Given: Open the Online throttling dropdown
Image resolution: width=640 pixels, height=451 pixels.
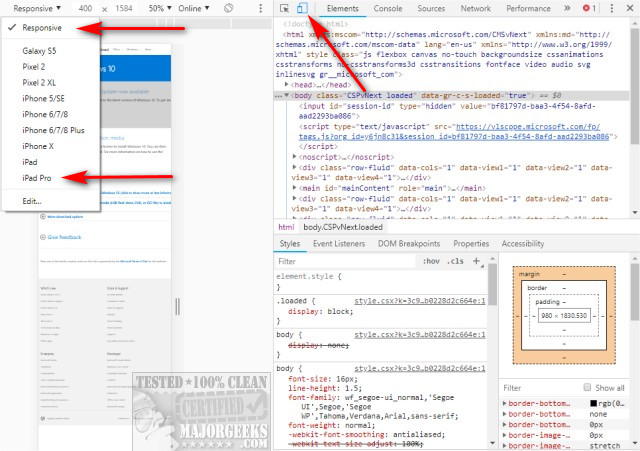Looking at the screenshot, I should (x=193, y=8).
